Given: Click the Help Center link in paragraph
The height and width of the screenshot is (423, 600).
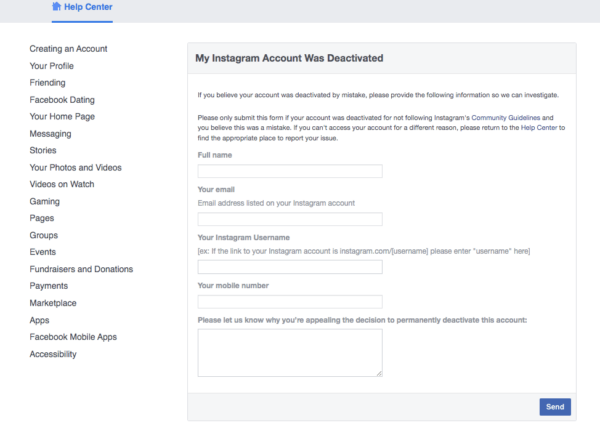Looking at the screenshot, I should [542, 128].
